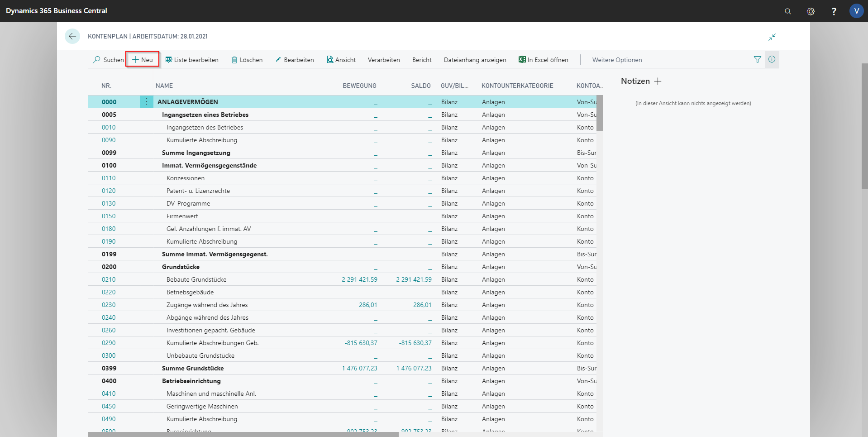
Task: Click the page vertical scrollbar on right edge
Action: pyautogui.click(x=864, y=126)
